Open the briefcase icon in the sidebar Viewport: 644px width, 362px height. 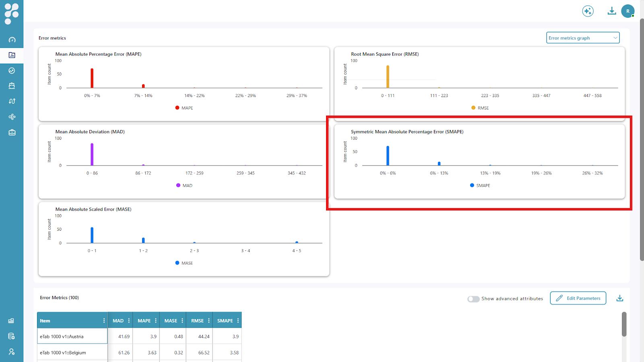click(x=12, y=132)
